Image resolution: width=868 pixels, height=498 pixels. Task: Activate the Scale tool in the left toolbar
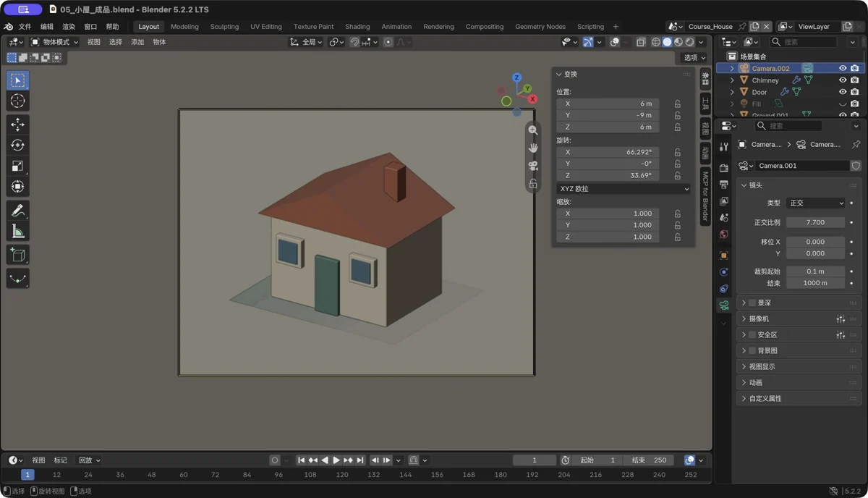[17, 166]
